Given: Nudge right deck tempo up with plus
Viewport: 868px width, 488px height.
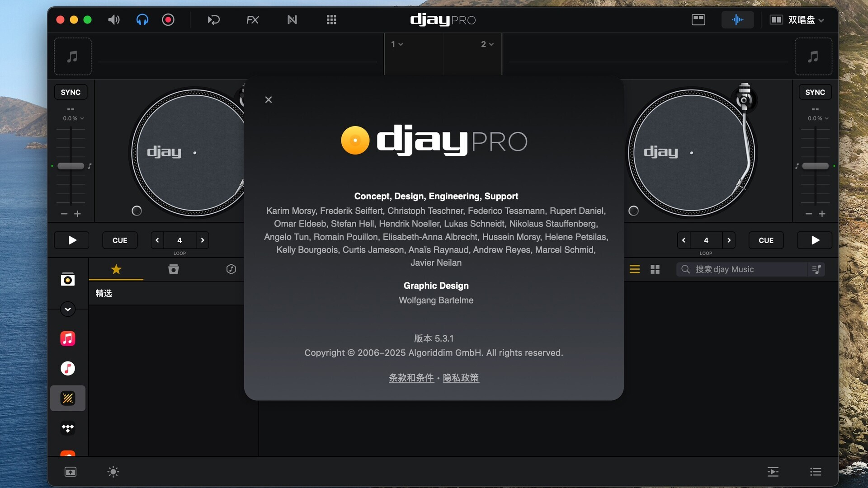Looking at the screenshot, I should pos(822,214).
